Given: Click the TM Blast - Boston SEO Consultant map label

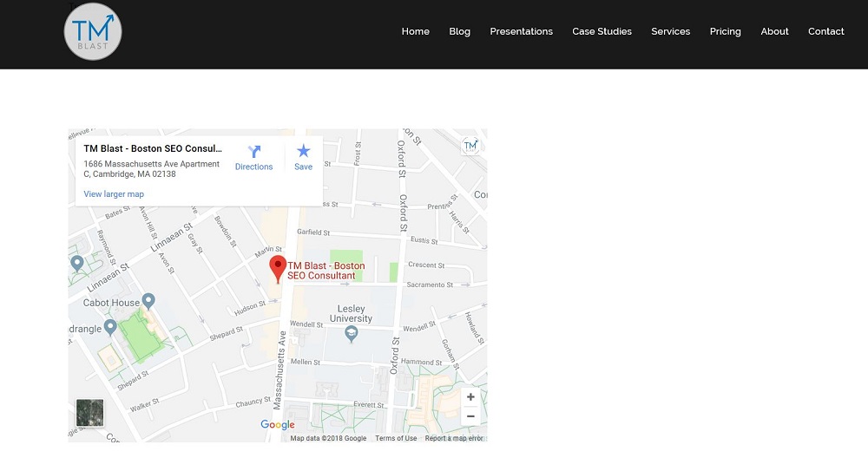Looking at the screenshot, I should click(326, 271).
